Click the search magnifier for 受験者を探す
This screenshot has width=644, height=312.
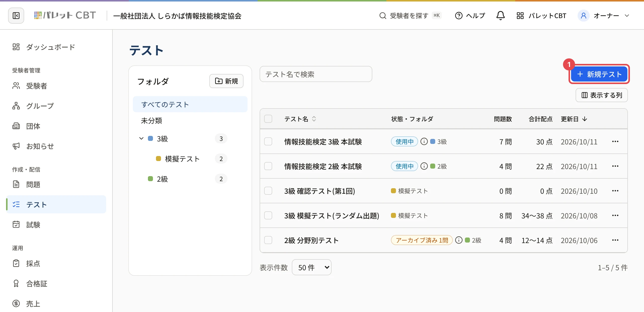tap(383, 16)
